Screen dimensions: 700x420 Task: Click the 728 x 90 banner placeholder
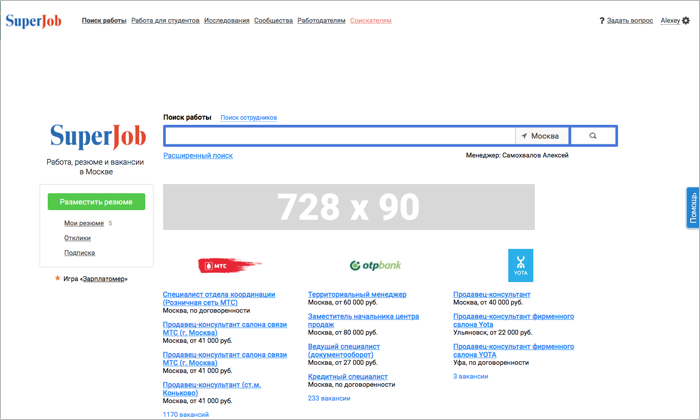349,207
